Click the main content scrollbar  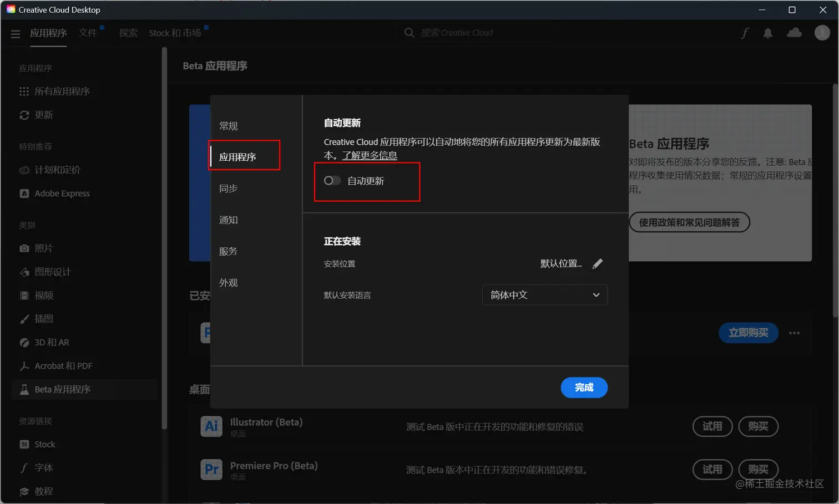click(835, 200)
